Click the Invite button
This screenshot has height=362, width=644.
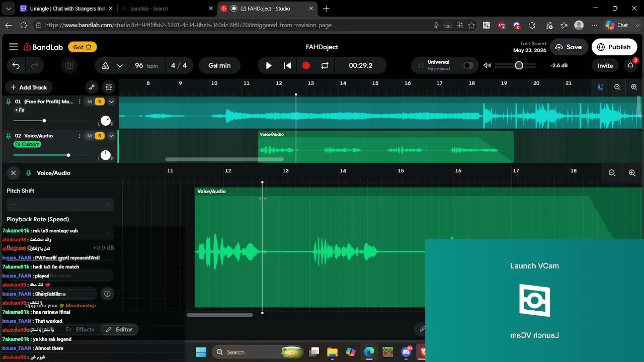(605, 65)
